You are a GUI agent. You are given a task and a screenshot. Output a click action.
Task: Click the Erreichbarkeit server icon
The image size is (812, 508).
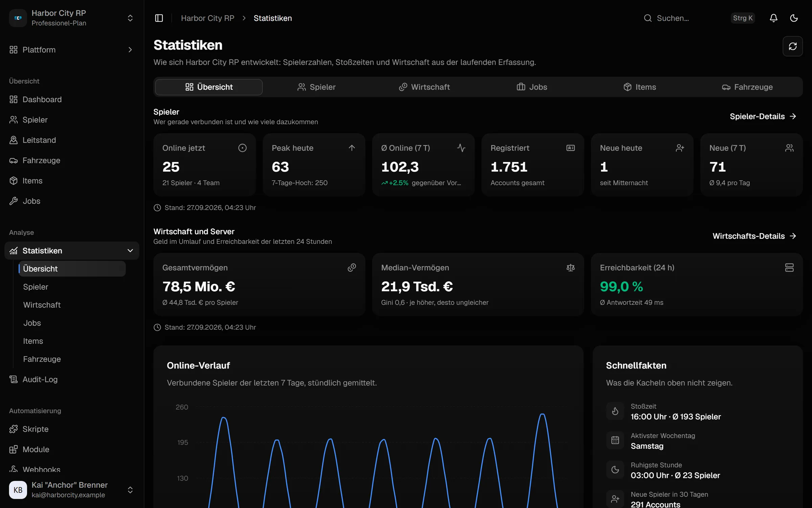point(789,268)
